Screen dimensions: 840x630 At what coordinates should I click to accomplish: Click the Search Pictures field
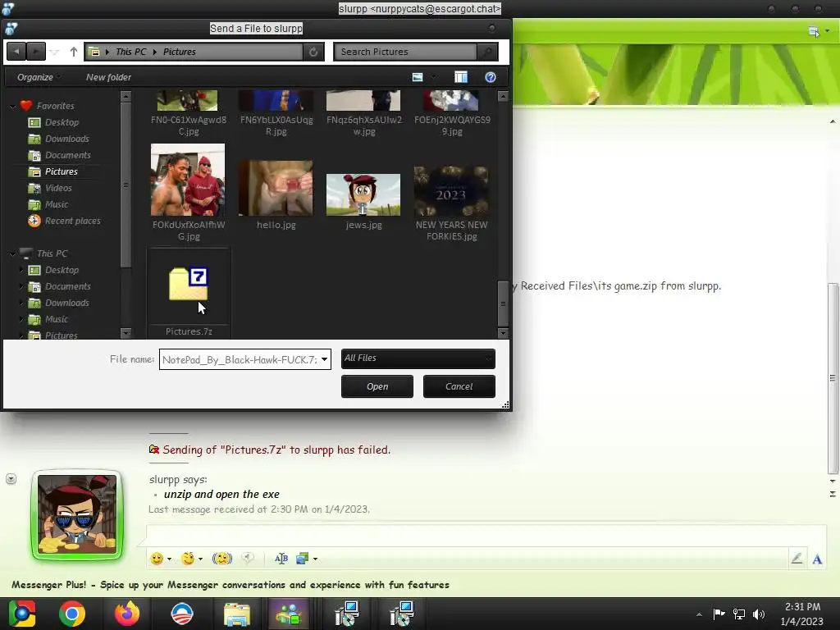coord(405,52)
